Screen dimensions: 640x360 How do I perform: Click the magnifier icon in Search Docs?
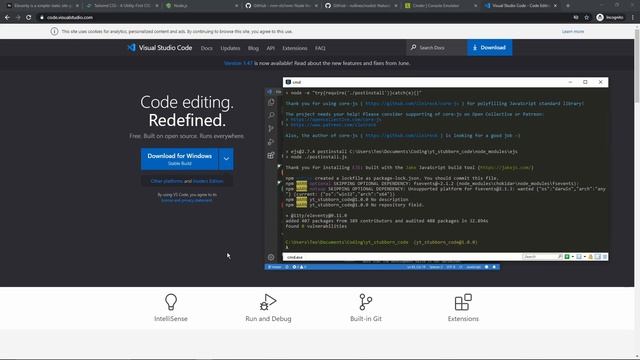pos(413,47)
